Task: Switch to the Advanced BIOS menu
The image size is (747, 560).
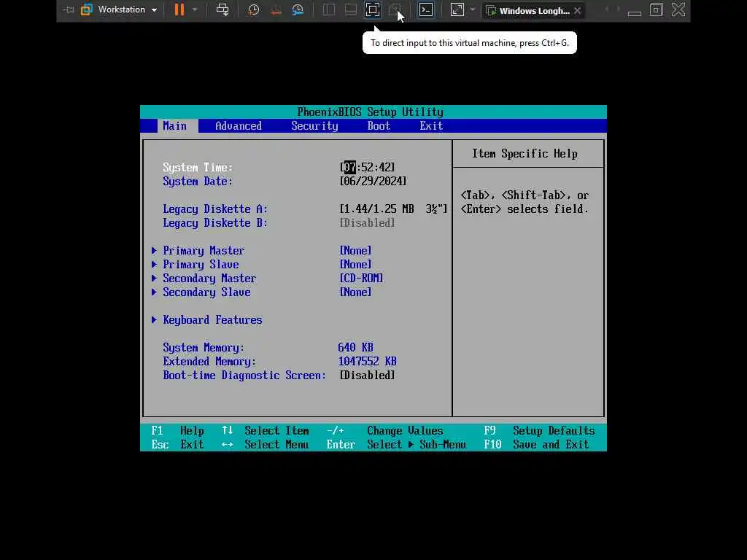Action: point(239,125)
